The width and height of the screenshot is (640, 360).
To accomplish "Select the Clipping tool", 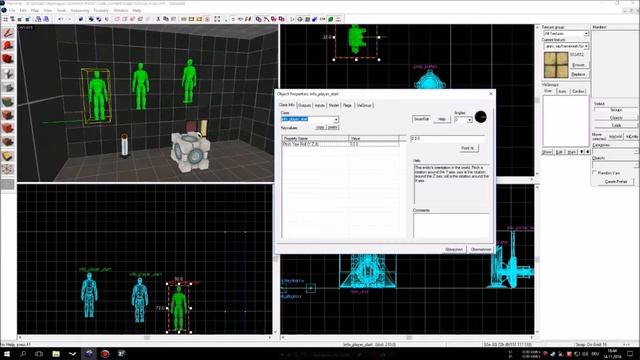I will [8, 156].
